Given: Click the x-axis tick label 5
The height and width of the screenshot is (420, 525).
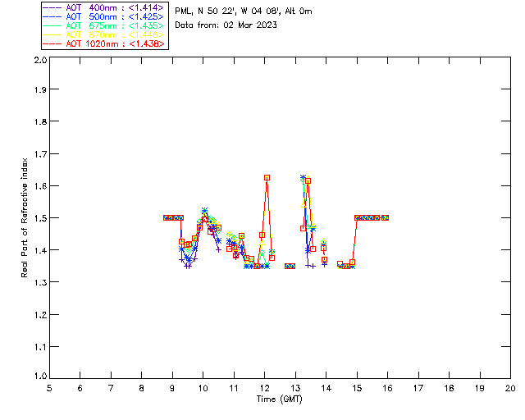Looking at the screenshot, I should 49,388.
